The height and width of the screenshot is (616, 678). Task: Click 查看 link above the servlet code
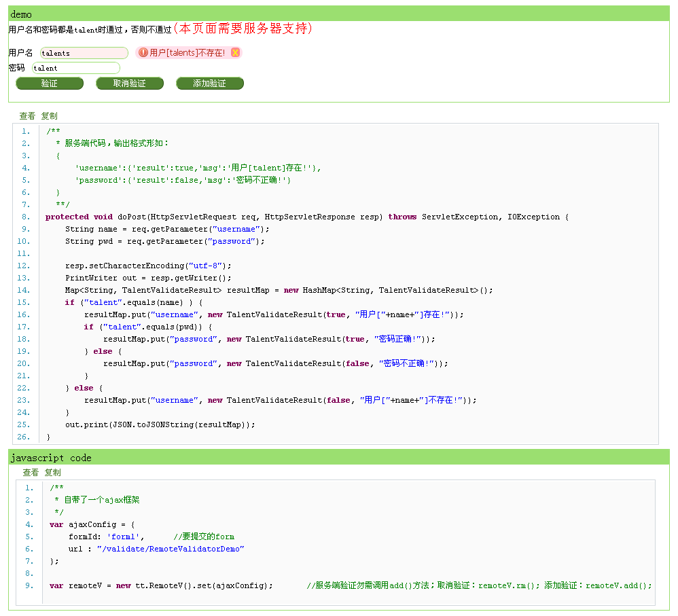coord(27,116)
